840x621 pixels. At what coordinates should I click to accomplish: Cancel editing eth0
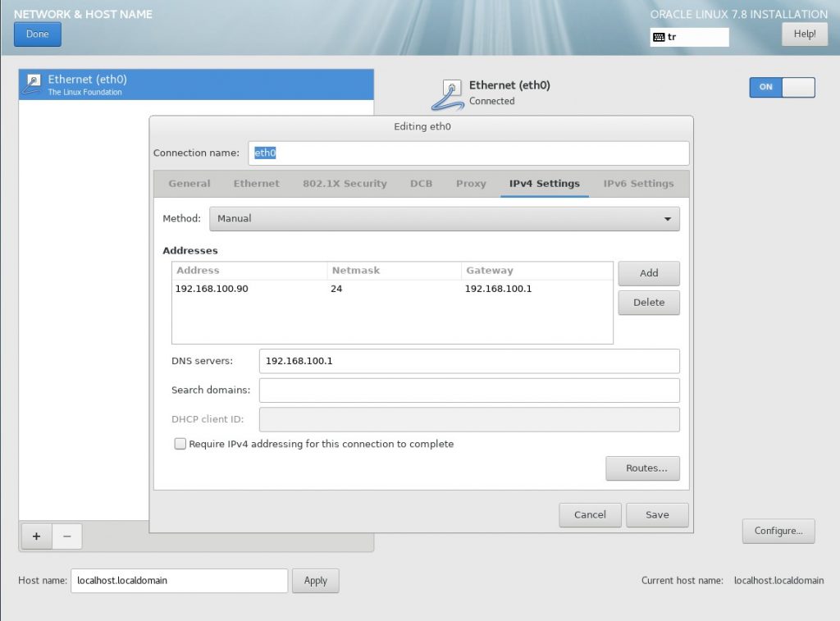coord(590,515)
